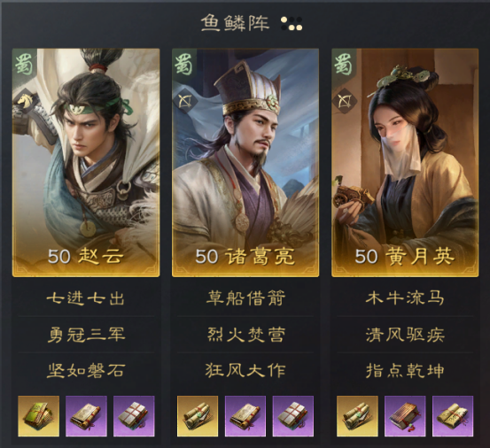Select the 木牛流马 skill

coord(405,298)
